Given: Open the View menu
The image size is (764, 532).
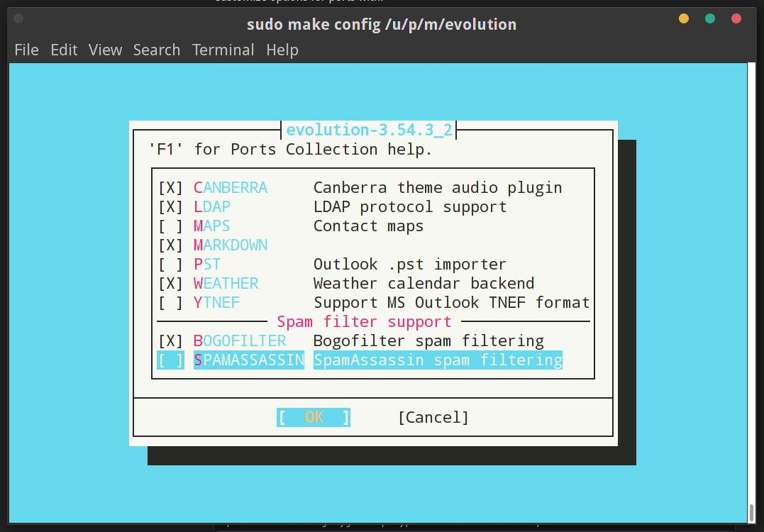Looking at the screenshot, I should click(105, 50).
